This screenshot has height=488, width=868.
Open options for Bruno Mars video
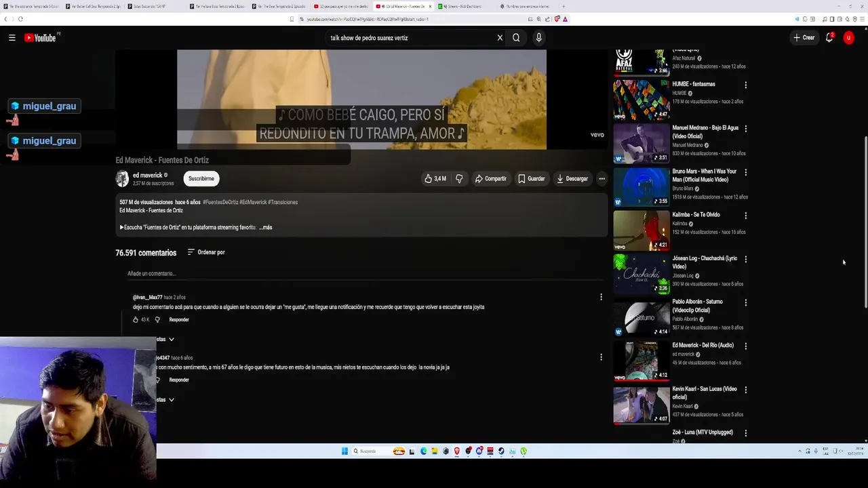pyautogui.click(x=745, y=172)
